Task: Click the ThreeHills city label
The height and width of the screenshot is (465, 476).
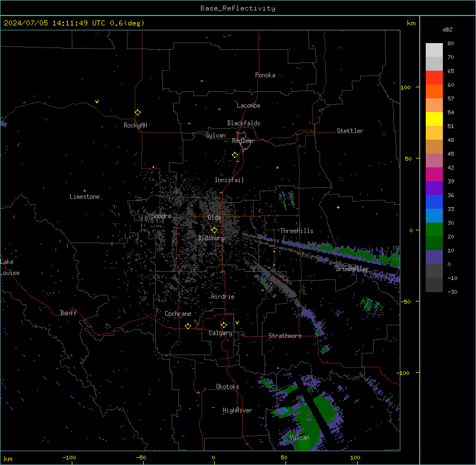Action: click(297, 231)
